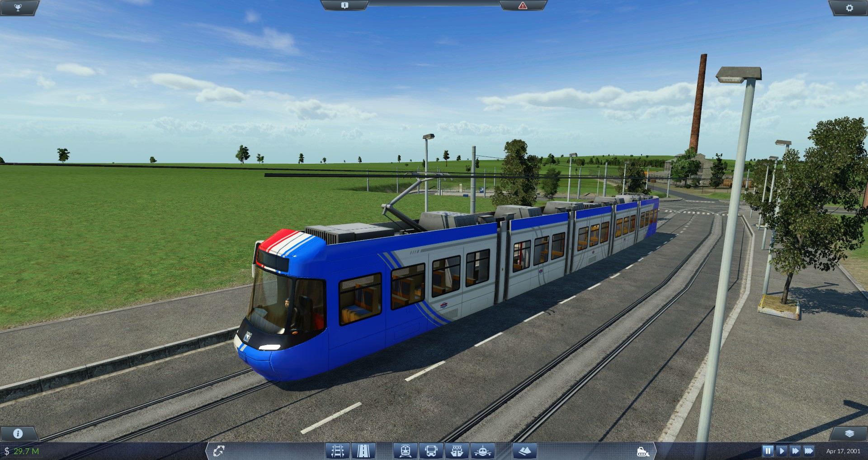The image size is (868, 460).
Task: Open the settings gear menu
Action: coord(849,8)
